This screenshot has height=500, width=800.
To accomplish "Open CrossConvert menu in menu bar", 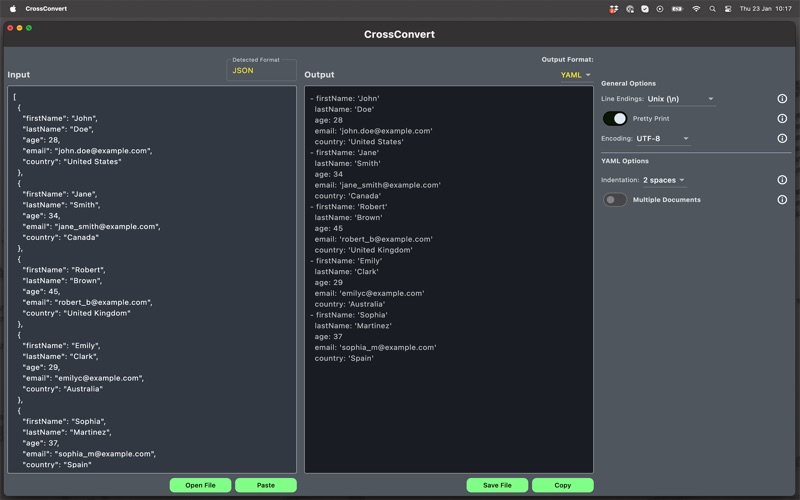I will pos(46,9).
